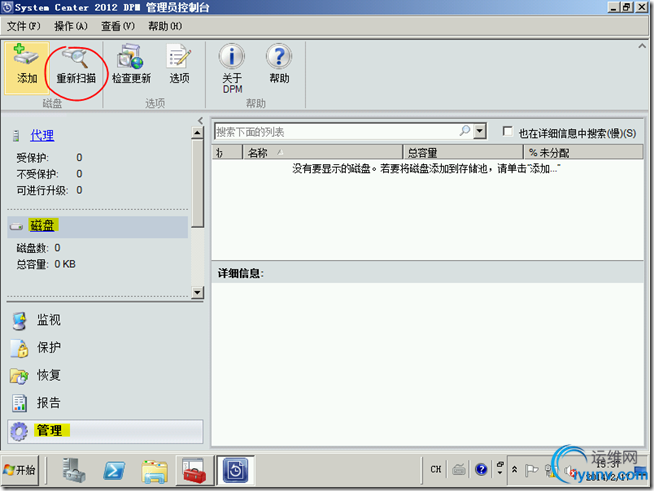Click the Protection (保护) lock icon
This screenshot has height=491, width=654.
coord(19,348)
